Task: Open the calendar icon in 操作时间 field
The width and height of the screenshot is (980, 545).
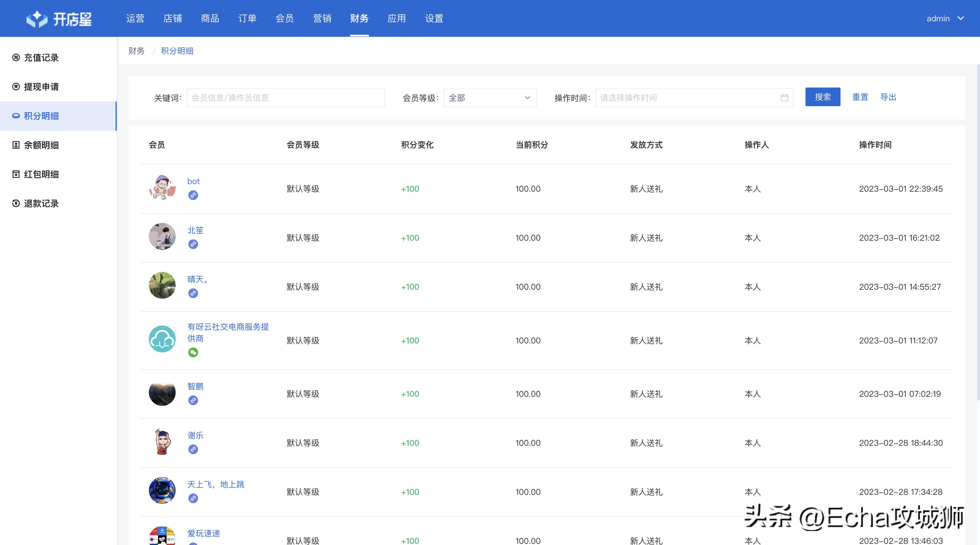Action: [784, 98]
